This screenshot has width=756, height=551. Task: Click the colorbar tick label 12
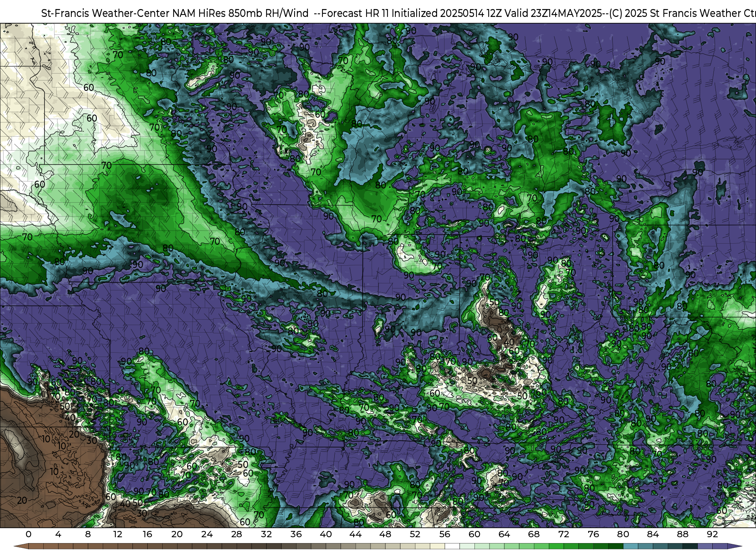point(118,534)
